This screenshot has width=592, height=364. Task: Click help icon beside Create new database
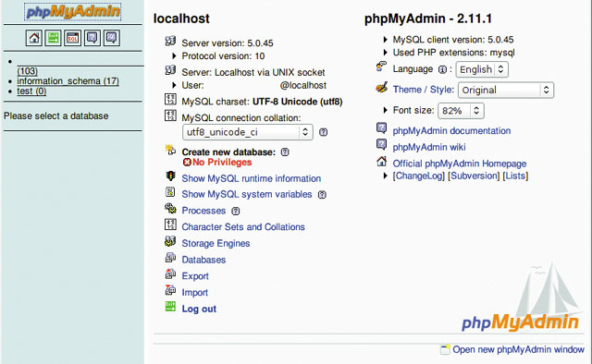pyautogui.click(x=285, y=152)
